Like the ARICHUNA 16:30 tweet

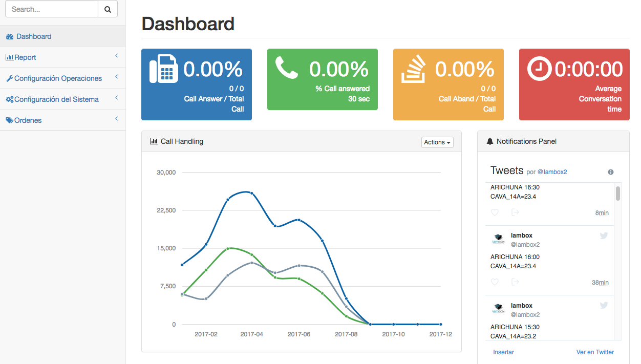(495, 212)
